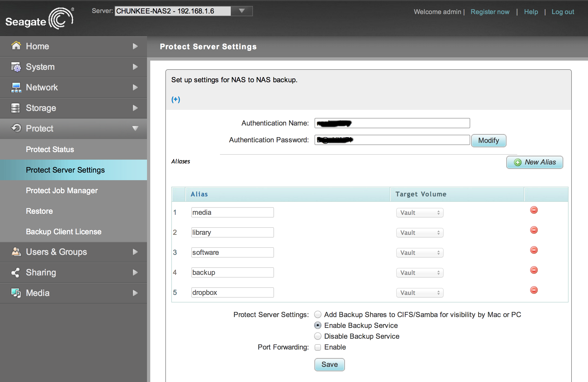Screen dimensions: 588x382
Task: Open Protect Job Manager menu item
Action: (62, 190)
